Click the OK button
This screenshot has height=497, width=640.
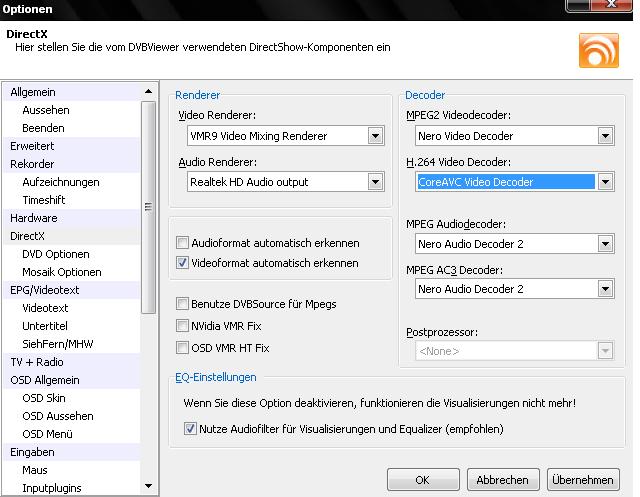[423, 480]
